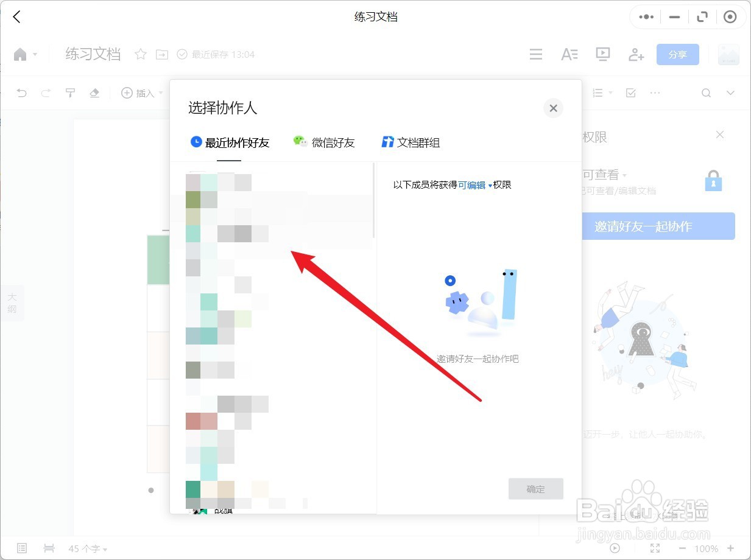Screen dimensions: 751x560
Task: Go back with the top-left arrow
Action: click(x=16, y=17)
